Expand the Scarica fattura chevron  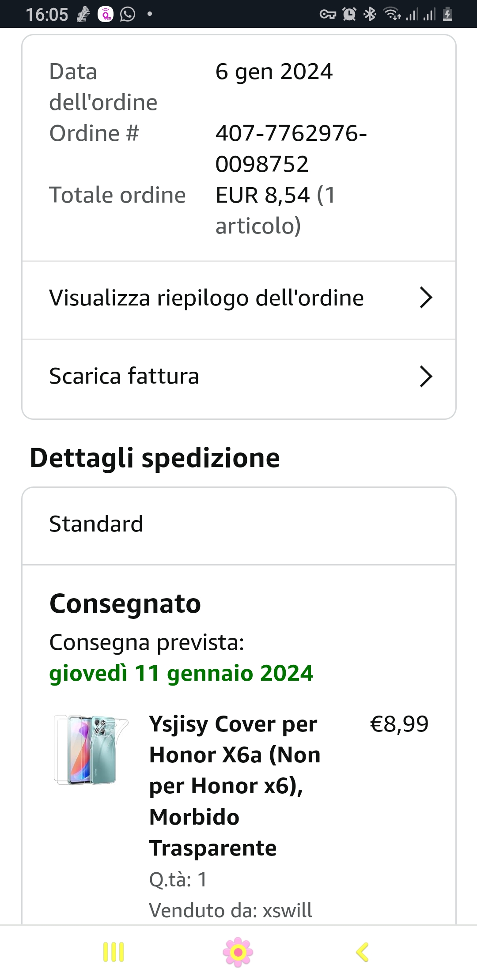coord(426,376)
